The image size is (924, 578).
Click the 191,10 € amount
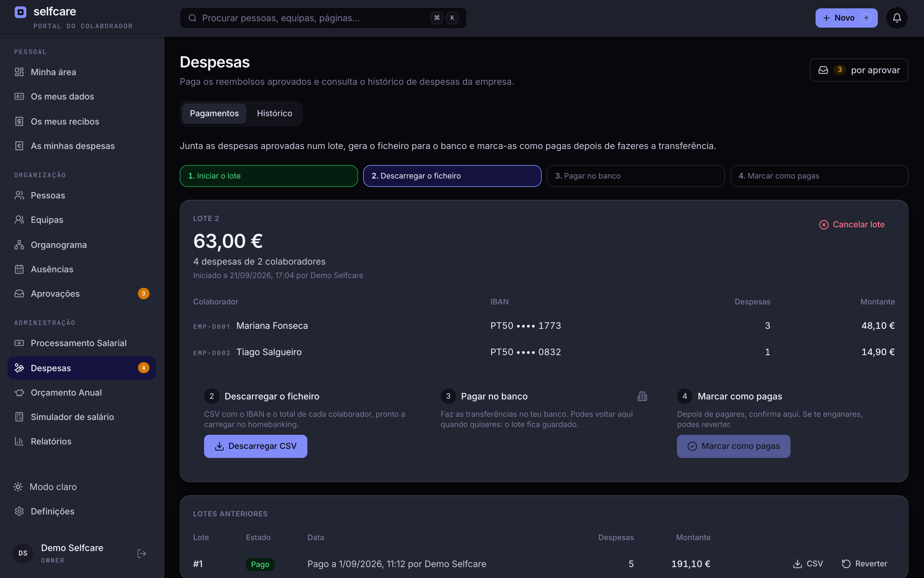pyautogui.click(x=690, y=564)
